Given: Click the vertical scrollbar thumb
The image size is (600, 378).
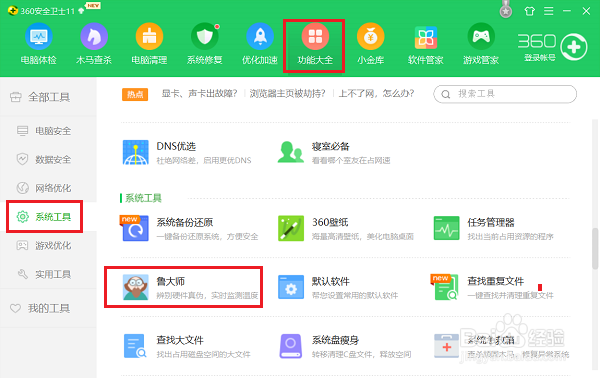Looking at the screenshot, I should [595, 249].
